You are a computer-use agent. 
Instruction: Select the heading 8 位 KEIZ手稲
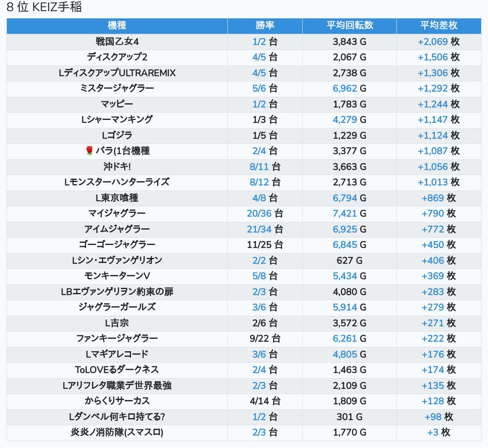44,7
